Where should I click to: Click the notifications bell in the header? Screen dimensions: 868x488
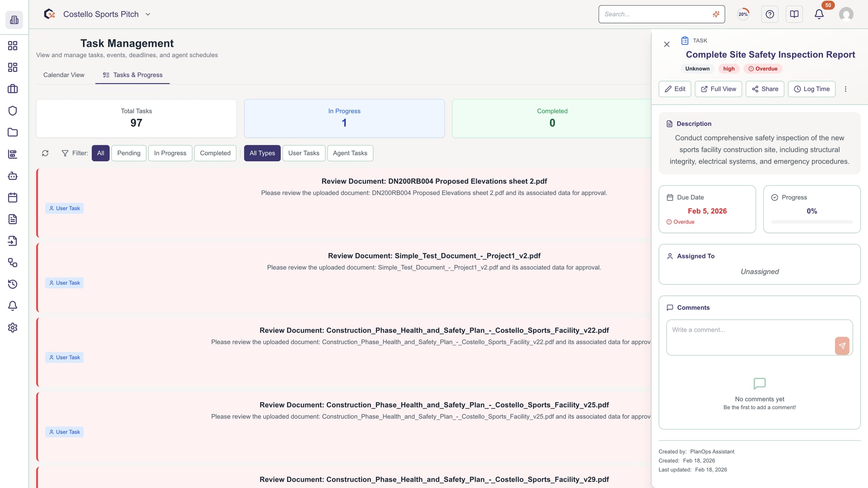(x=819, y=14)
